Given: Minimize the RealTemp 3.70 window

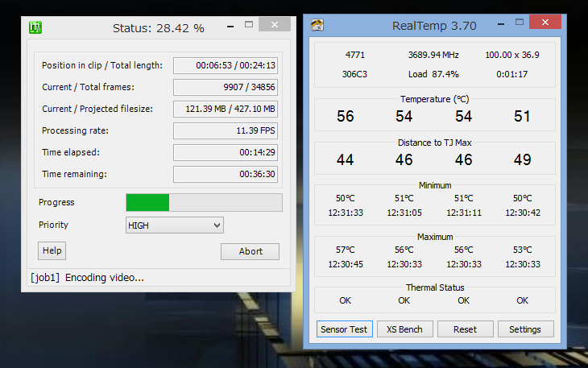Looking at the screenshot, I should (x=501, y=24).
